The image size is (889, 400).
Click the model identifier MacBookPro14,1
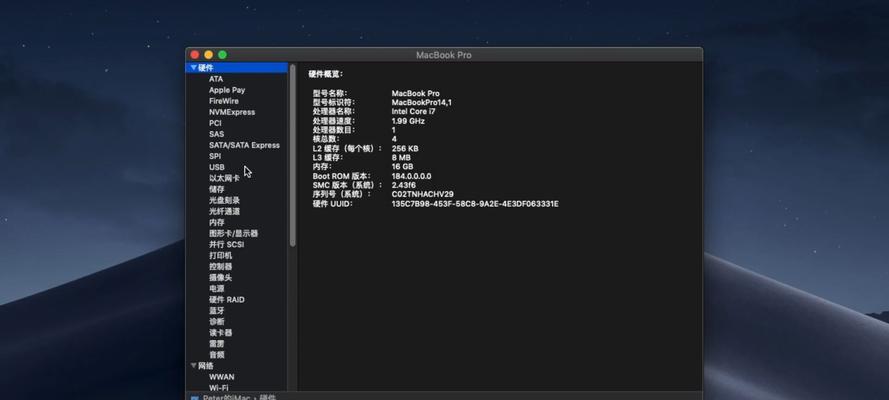(422, 103)
